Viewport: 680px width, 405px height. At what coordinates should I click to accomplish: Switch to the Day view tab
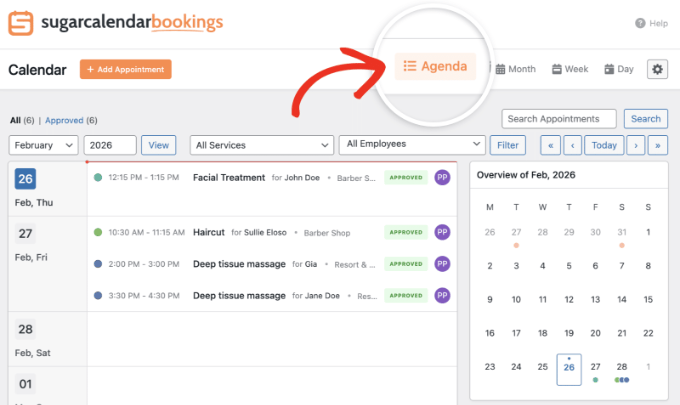tap(619, 69)
